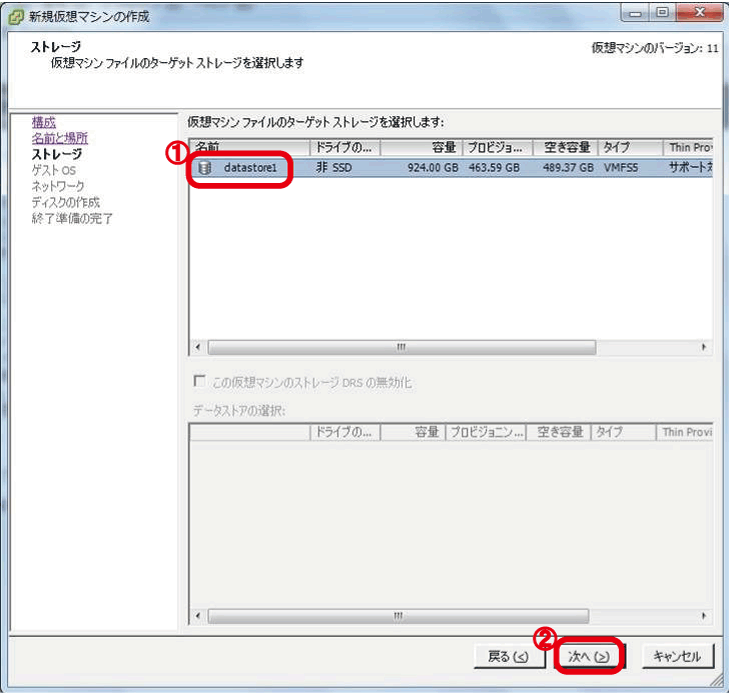Click the Thin Pro column header in upper table

(x=688, y=147)
